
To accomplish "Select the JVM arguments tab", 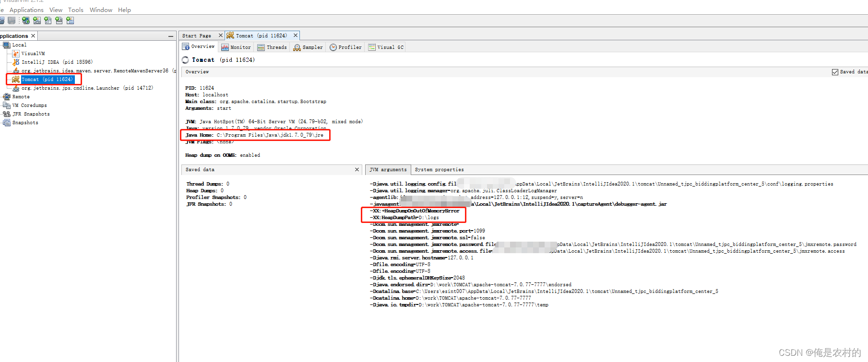I will coord(388,170).
